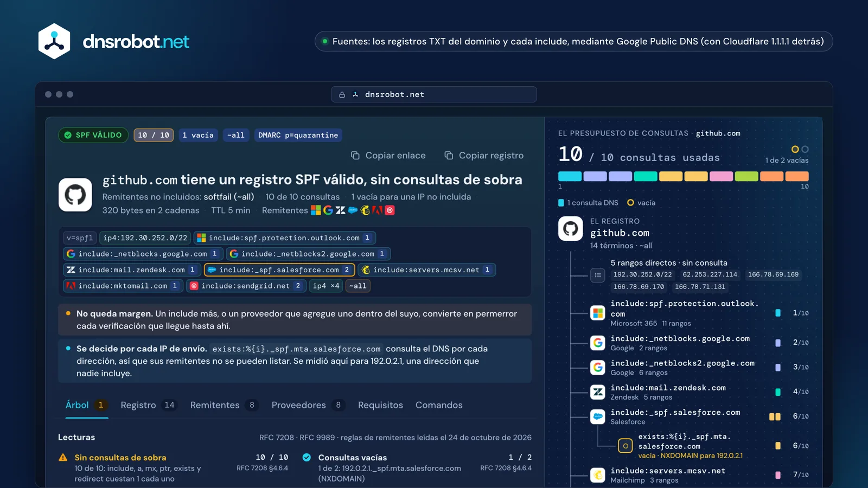Open the Requisitos tab

380,405
